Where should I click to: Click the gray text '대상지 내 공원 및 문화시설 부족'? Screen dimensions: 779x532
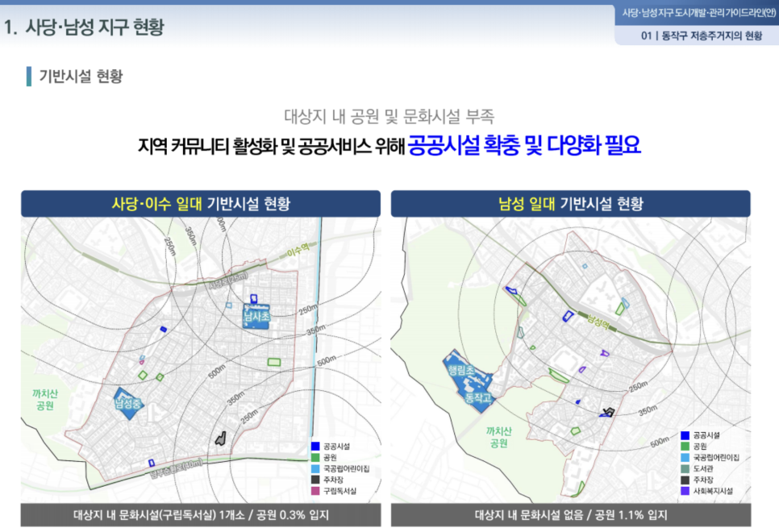tap(389, 117)
